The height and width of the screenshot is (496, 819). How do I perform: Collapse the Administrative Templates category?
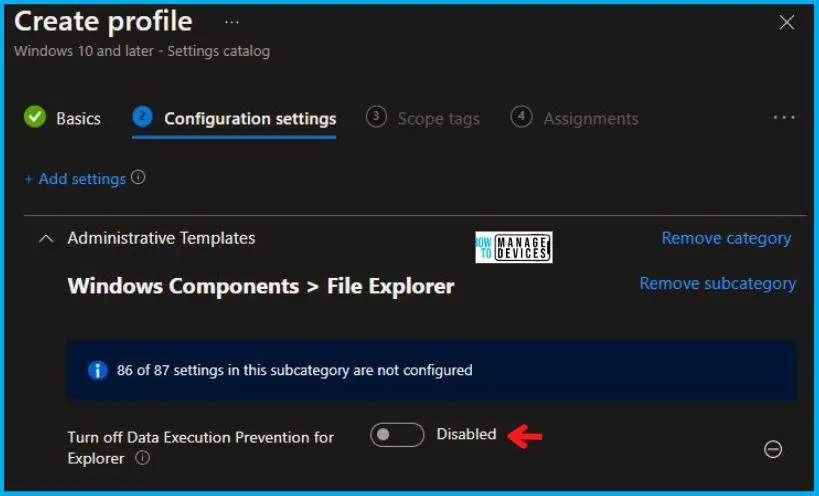[45, 239]
